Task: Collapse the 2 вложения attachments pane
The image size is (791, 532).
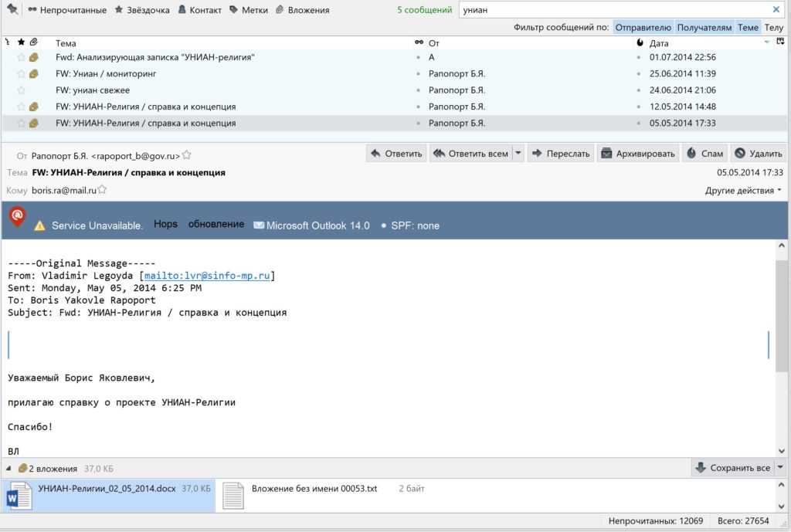Action: [x=8, y=469]
